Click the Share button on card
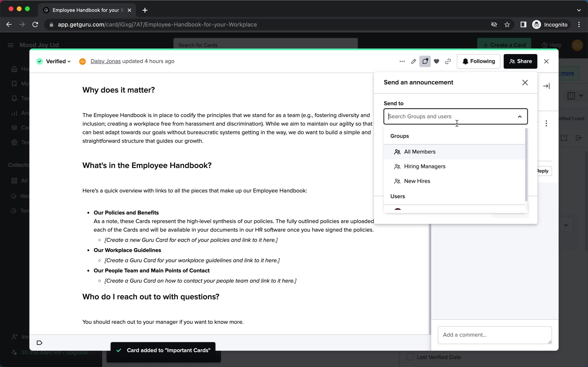Viewport: 588px width, 367px height. point(520,61)
